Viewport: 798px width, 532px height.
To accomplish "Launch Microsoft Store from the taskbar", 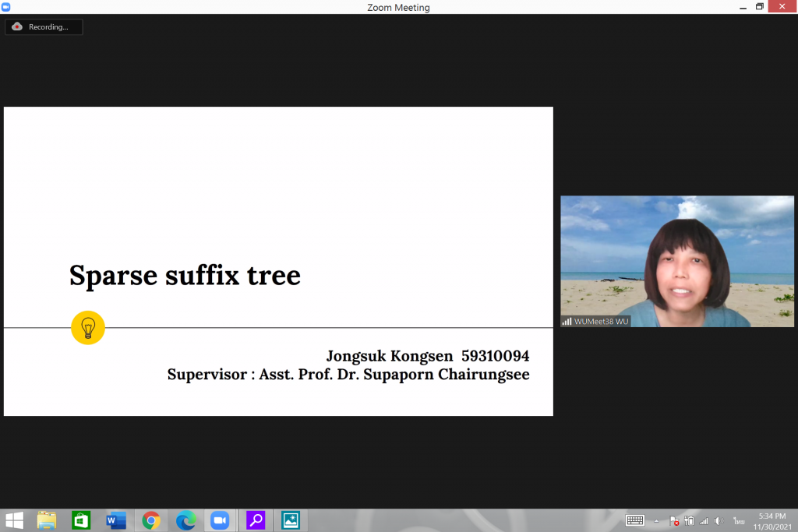I will (x=81, y=520).
